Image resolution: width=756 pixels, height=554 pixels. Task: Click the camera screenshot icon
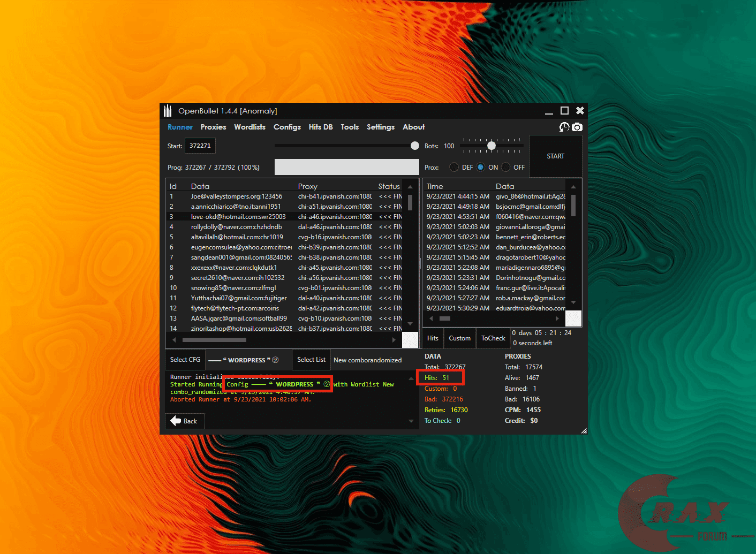pyautogui.click(x=577, y=127)
